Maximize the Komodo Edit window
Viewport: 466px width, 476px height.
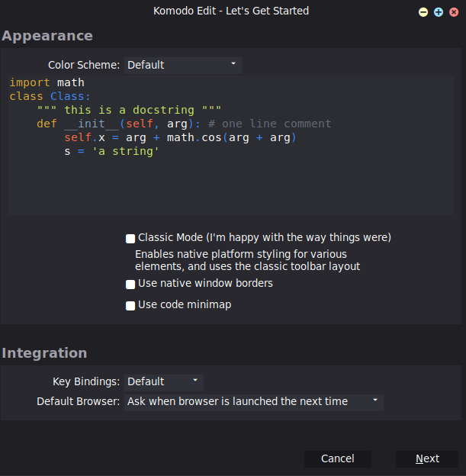439,12
